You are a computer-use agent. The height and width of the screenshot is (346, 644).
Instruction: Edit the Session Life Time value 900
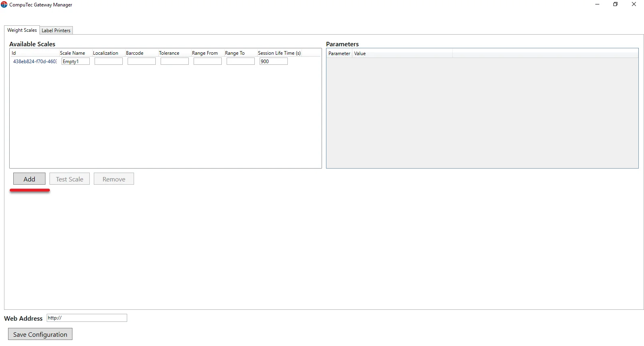[x=273, y=62]
